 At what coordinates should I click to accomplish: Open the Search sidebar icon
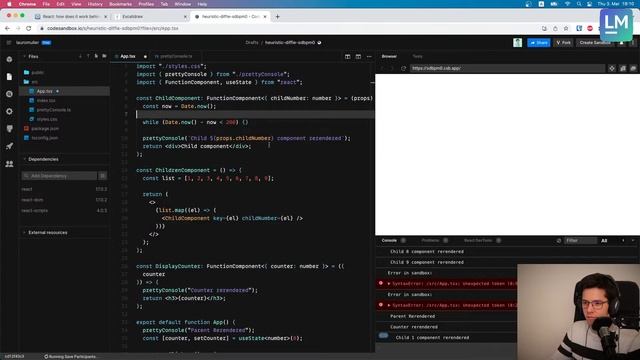coord(9,94)
